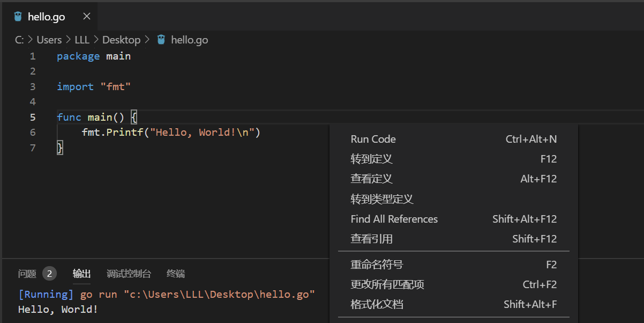This screenshot has width=644, height=323.
Task: Open the C: breadcrumb segment
Action: coord(19,40)
